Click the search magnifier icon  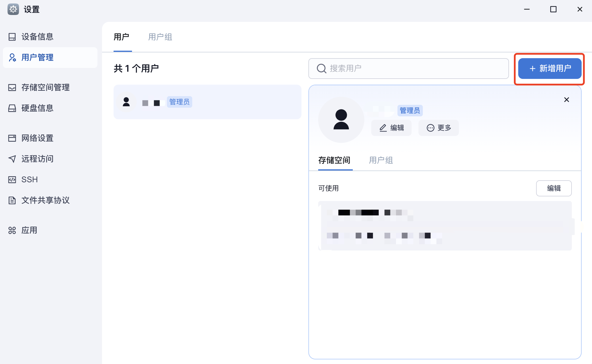pos(321,69)
